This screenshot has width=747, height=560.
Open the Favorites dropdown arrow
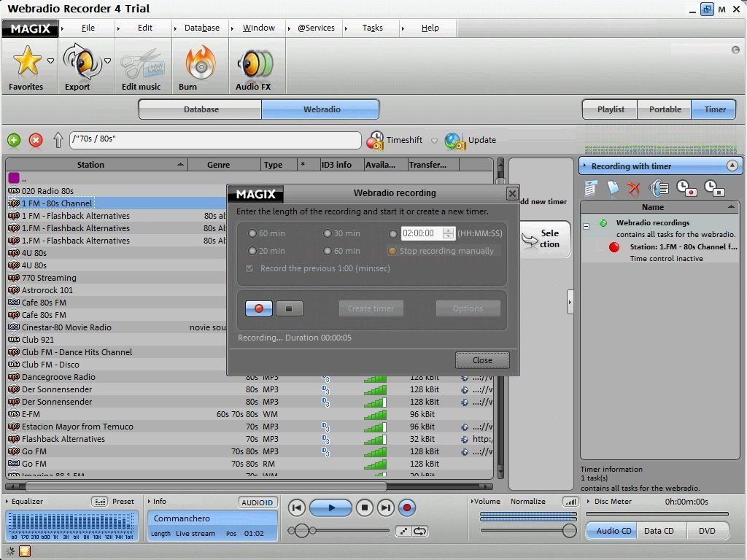pos(50,61)
